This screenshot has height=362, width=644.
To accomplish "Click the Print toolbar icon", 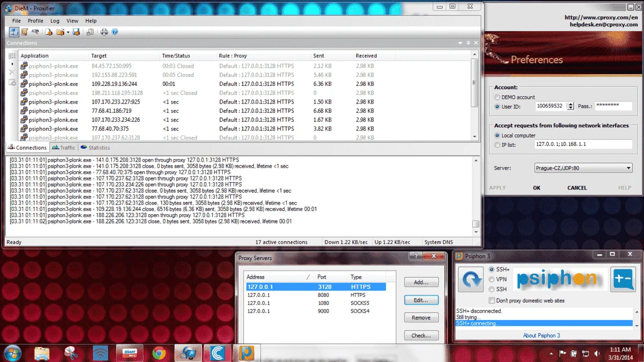I will coord(104,32).
